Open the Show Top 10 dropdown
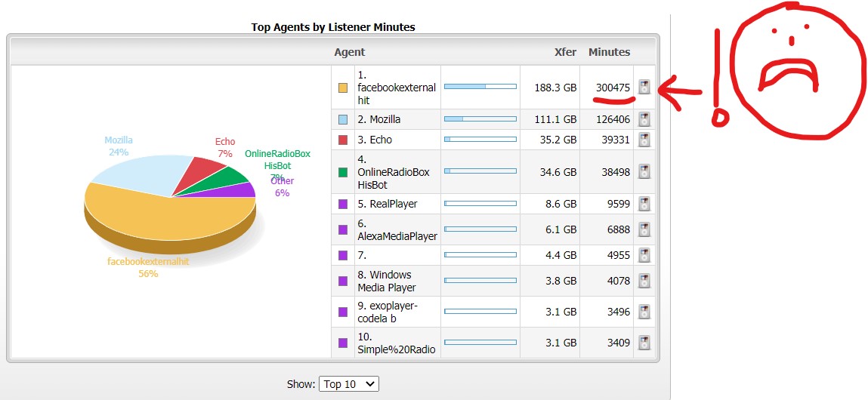 [x=348, y=384]
